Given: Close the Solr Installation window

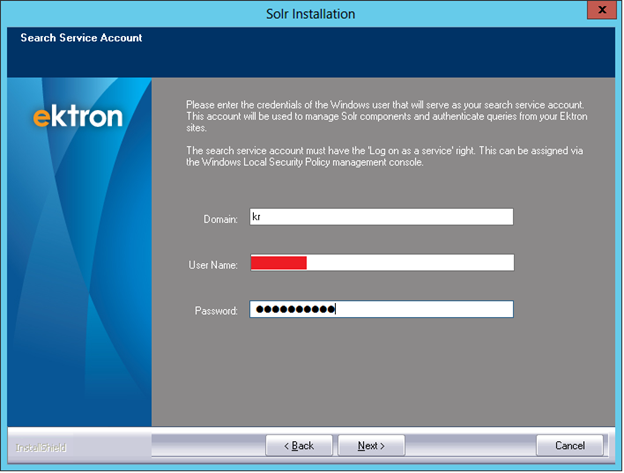Looking at the screenshot, I should click(599, 12).
